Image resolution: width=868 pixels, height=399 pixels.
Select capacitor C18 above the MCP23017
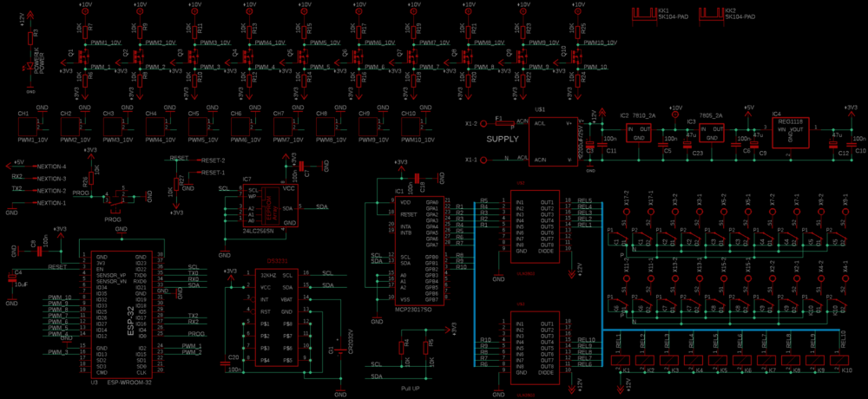point(417,178)
